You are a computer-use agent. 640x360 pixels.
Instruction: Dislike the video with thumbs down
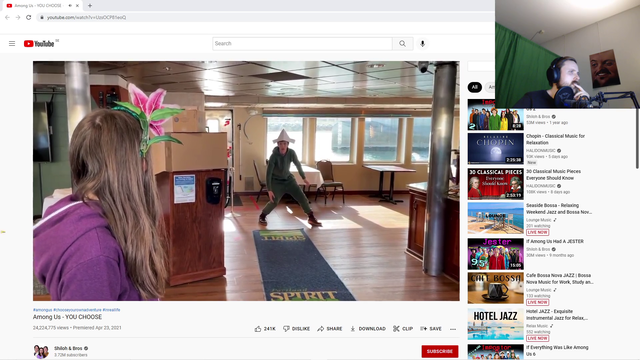[x=296, y=329]
